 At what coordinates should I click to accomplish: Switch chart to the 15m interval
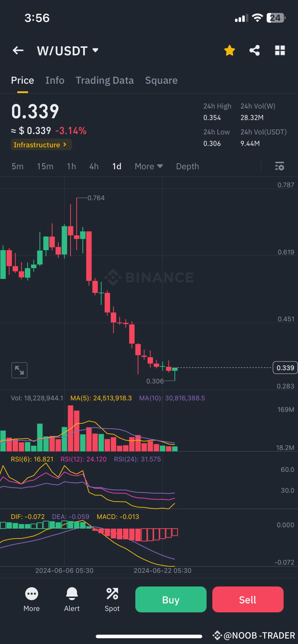[x=45, y=166]
